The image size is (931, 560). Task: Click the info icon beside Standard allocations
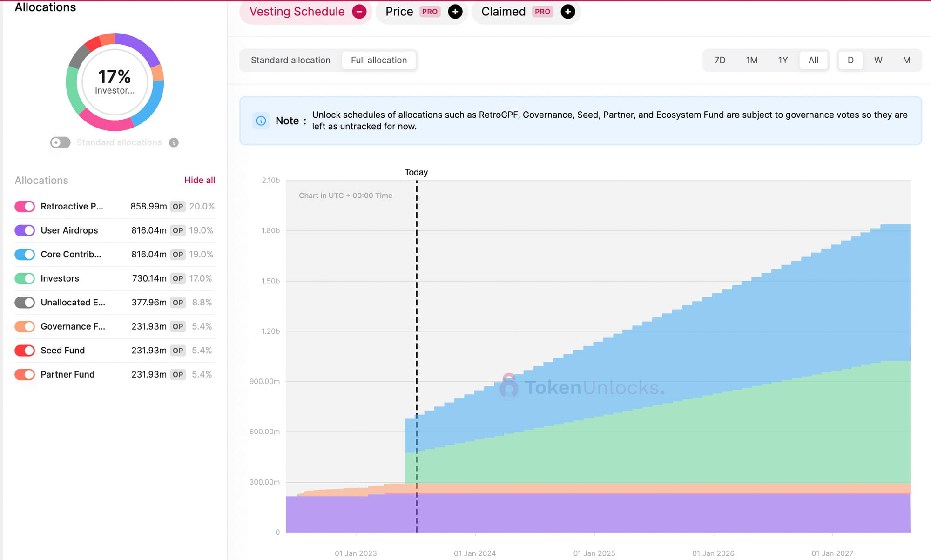tap(174, 142)
